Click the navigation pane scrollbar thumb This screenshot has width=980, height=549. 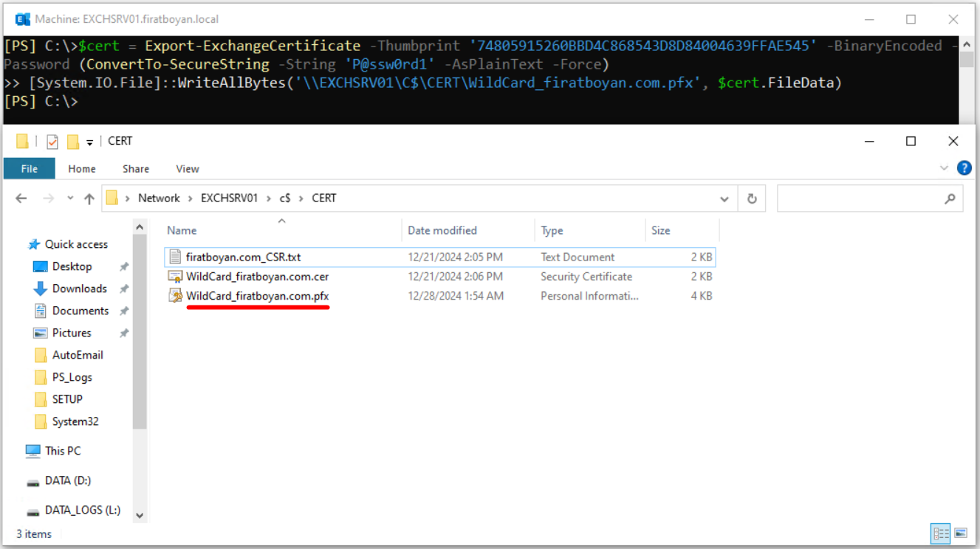pos(140,332)
